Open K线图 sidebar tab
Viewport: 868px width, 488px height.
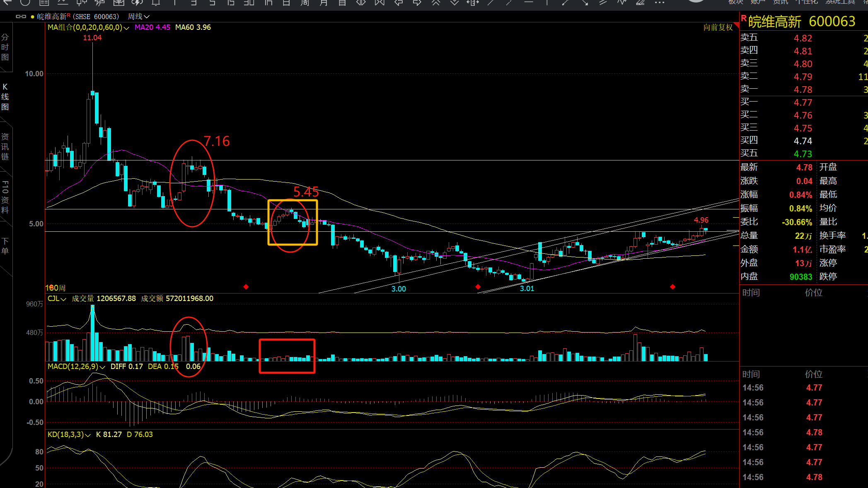(x=5, y=97)
